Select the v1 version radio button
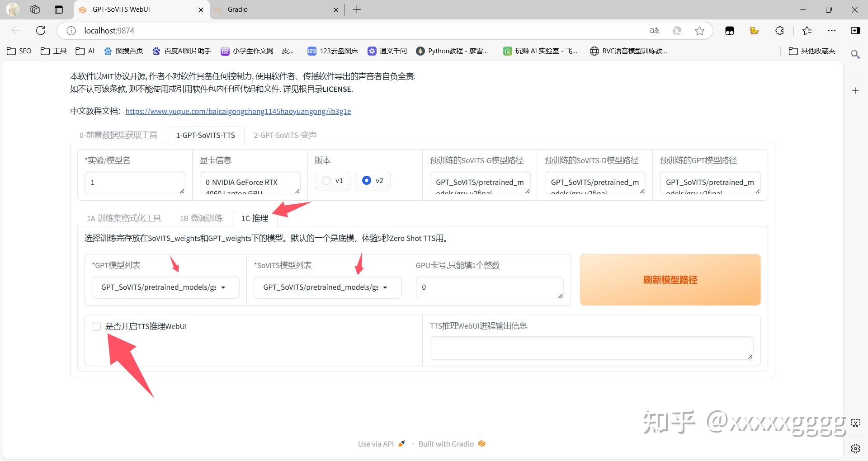 (x=325, y=180)
